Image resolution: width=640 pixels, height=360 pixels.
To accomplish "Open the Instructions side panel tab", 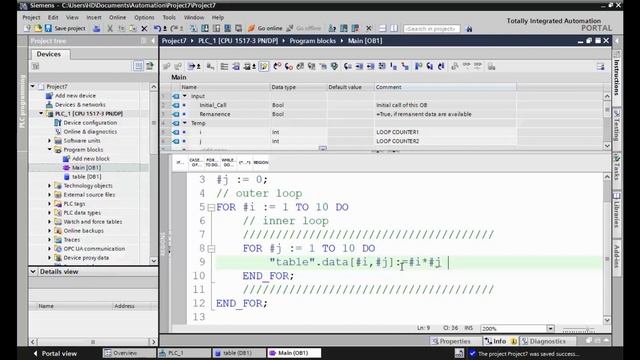I will (617, 77).
